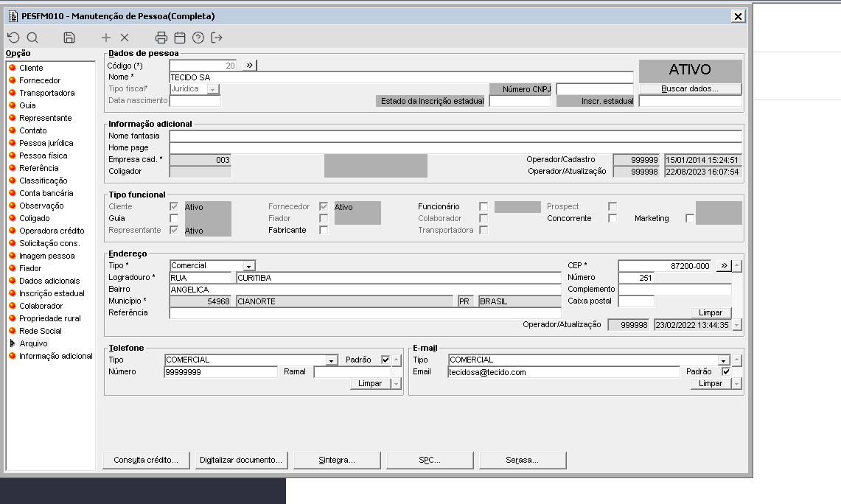Click the plus add-record toolbar icon
Image resolution: width=841 pixels, height=504 pixels.
(106, 38)
